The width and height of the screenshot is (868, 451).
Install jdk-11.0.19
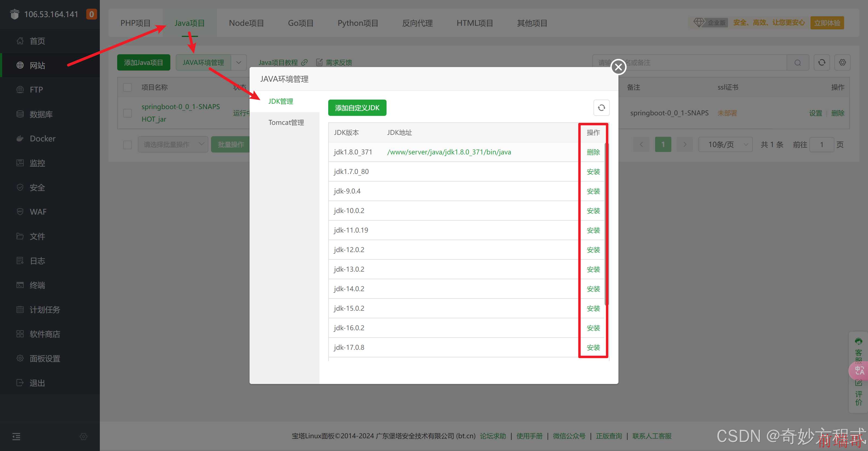tap(593, 230)
